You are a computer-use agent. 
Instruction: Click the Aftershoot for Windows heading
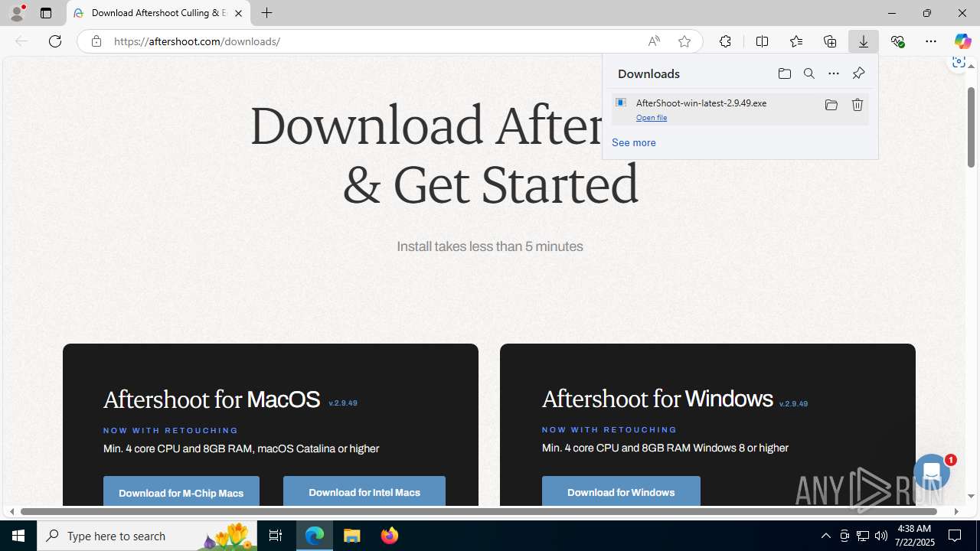[657, 399]
